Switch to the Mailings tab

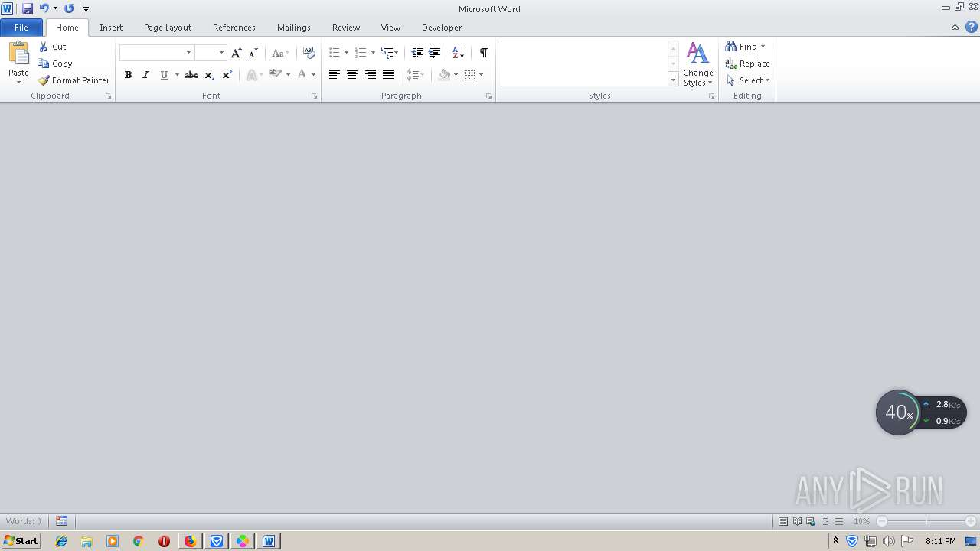coord(294,28)
